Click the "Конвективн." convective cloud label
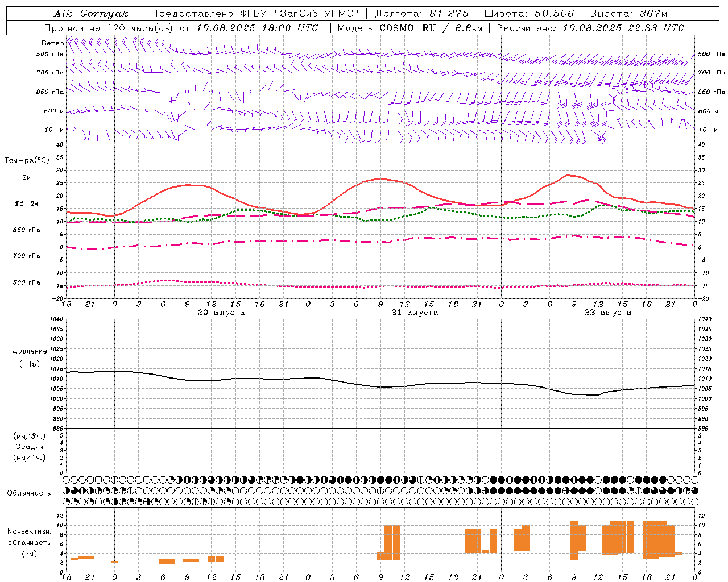 [29, 531]
